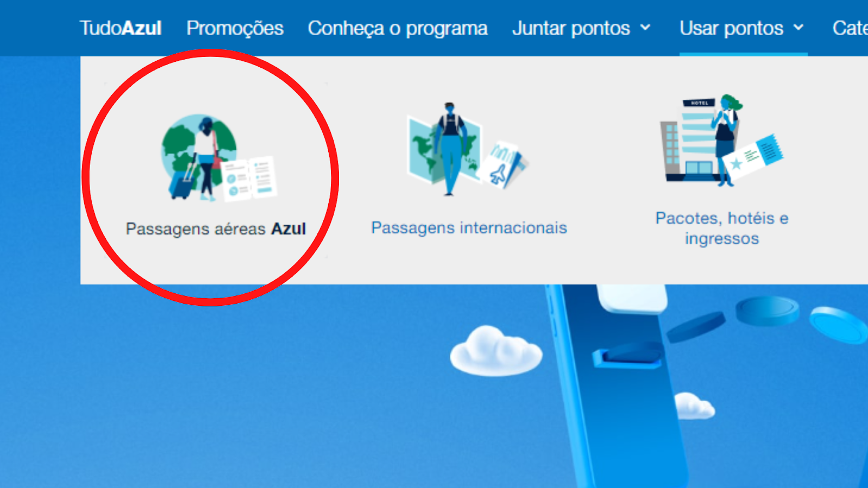
Task: Click the light-blue coin at far right
Action: (x=839, y=325)
